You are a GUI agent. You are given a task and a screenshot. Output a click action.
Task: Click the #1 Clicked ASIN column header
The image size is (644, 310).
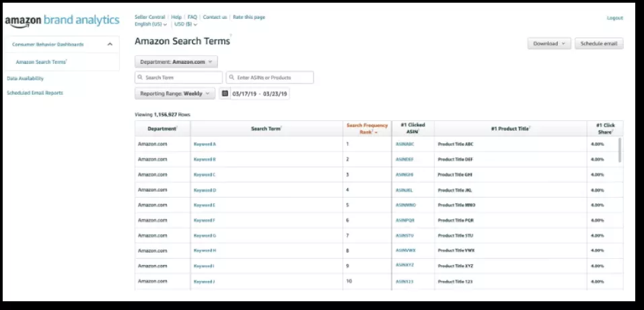[413, 128]
